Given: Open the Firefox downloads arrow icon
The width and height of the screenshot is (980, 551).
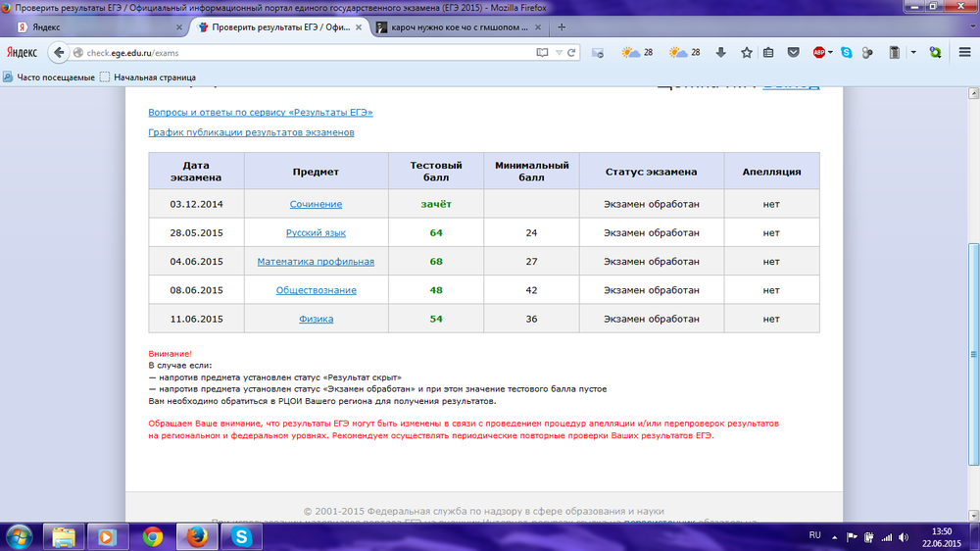Looking at the screenshot, I should [x=721, y=52].
